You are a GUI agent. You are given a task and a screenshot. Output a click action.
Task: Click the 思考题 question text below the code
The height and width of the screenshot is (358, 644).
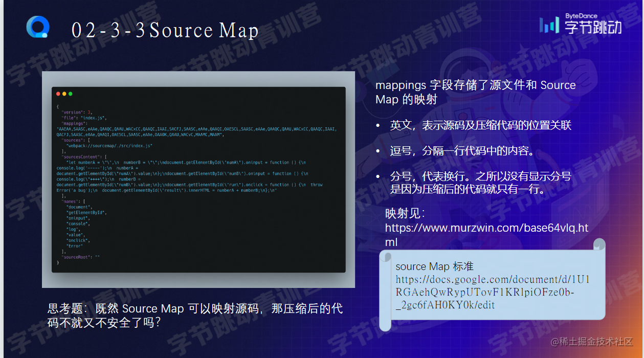[195, 316]
